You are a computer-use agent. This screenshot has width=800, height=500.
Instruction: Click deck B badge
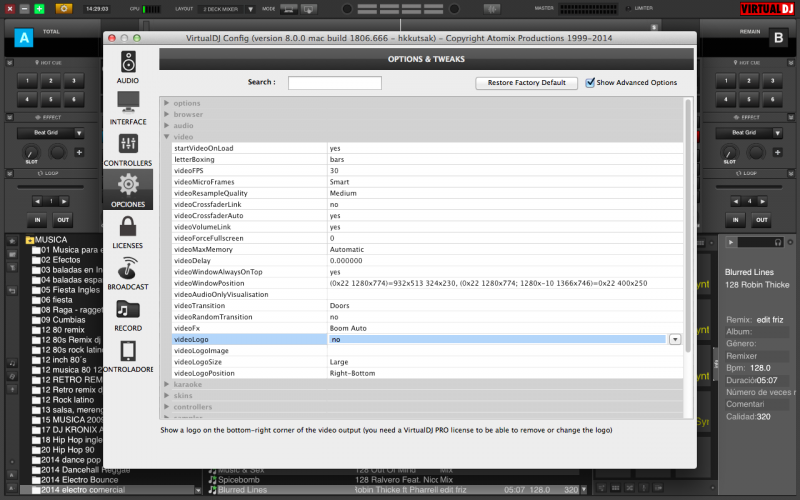tap(778, 38)
